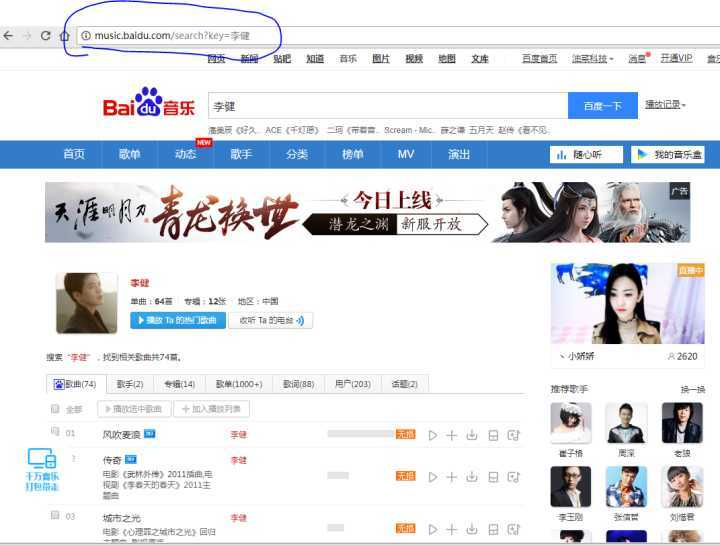Click the music.baidu.com address bar
The width and height of the screenshot is (720, 545).
(398, 35)
